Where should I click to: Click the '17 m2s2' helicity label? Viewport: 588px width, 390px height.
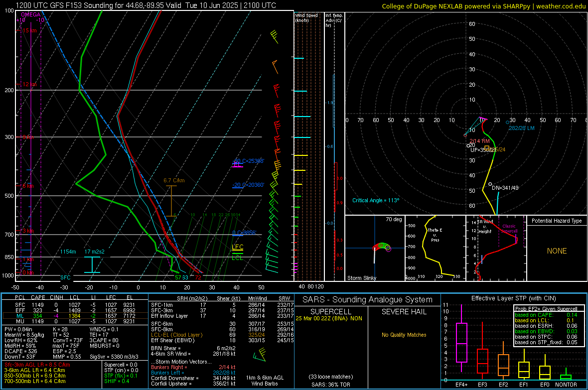pyautogui.click(x=95, y=252)
